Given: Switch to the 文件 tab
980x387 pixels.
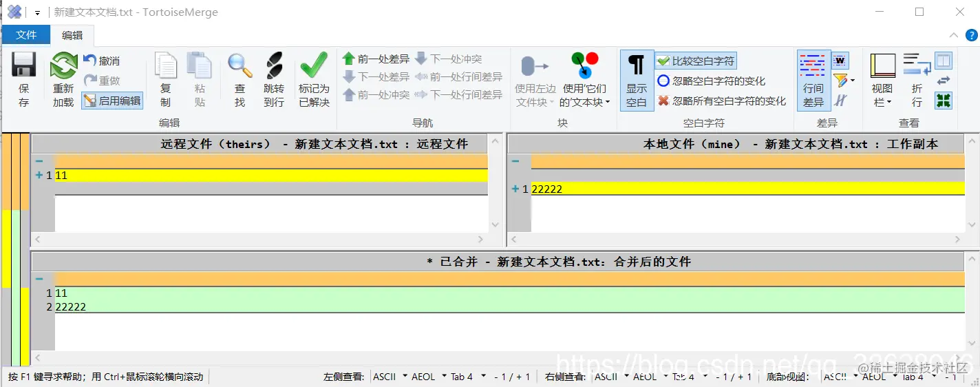Looking at the screenshot, I should pos(26,35).
